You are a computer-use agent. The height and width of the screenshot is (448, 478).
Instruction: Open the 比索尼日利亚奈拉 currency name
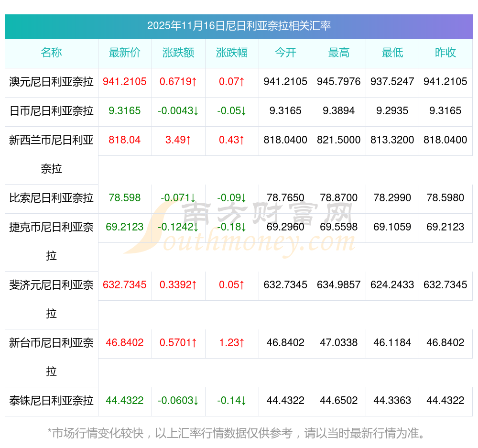click(x=51, y=198)
